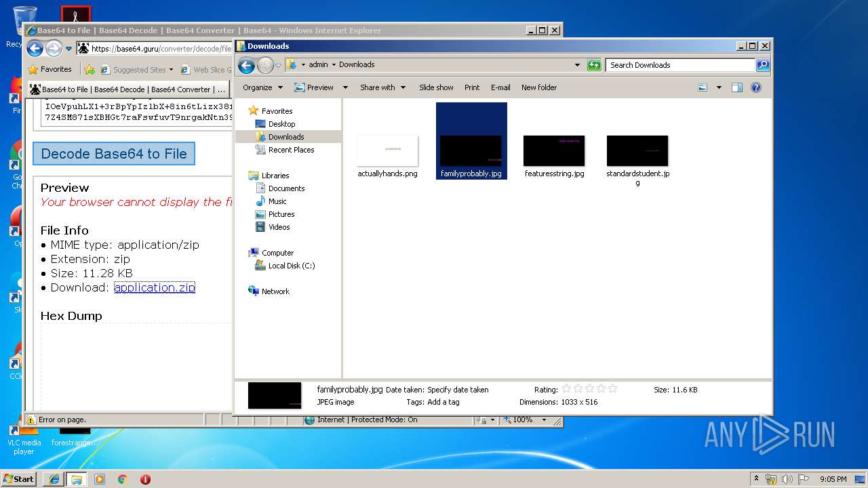Open Explorer help question mark icon
Screen dimensions: 868x488
[x=756, y=87]
